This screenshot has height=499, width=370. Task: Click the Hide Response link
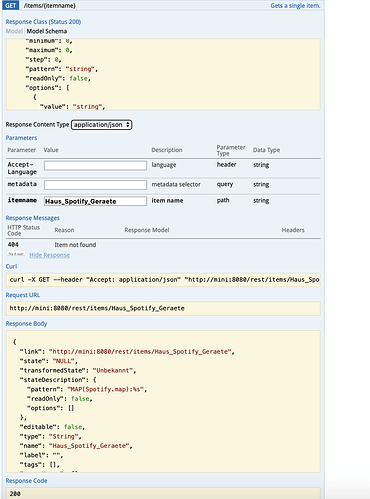[50, 255]
